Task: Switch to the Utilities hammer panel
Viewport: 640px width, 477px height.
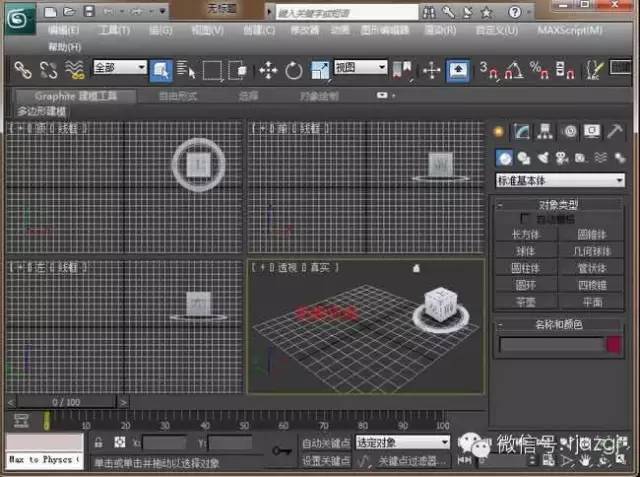Action: tap(616, 132)
